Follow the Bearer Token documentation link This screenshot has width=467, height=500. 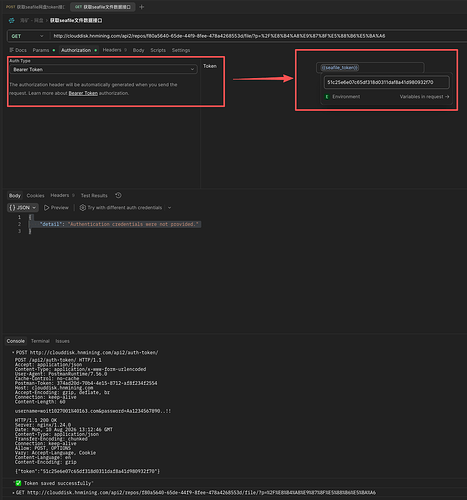[x=83, y=93]
